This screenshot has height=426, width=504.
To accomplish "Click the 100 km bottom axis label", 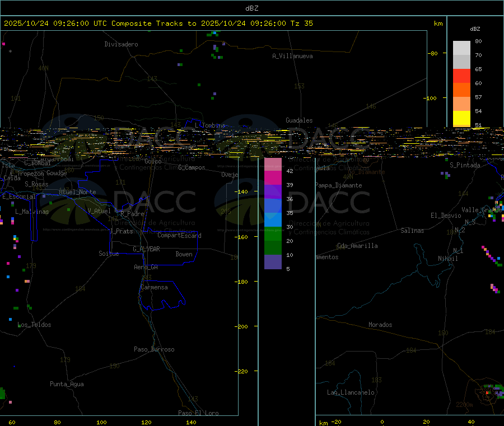I will pos(101,422).
